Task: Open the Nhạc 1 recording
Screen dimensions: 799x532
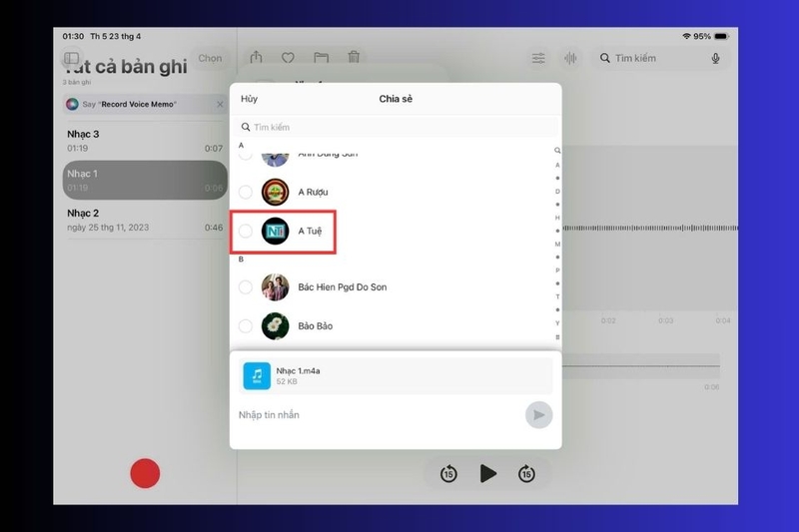Action: 145,181
